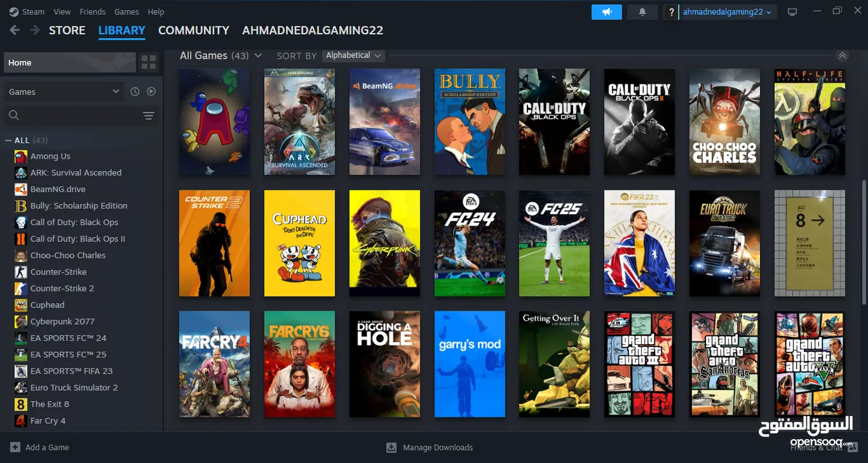868x463 pixels.
Task: Switch to the STORE tab
Action: [x=67, y=30]
